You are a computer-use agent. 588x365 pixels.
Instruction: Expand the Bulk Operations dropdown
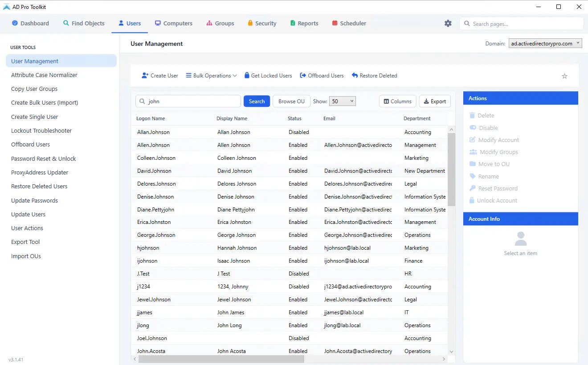212,76
